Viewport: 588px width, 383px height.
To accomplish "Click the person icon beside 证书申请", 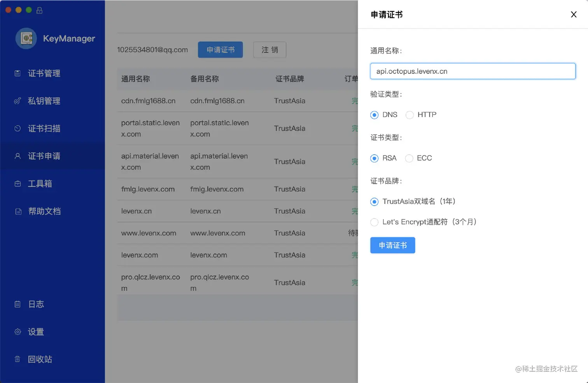I will (x=17, y=156).
